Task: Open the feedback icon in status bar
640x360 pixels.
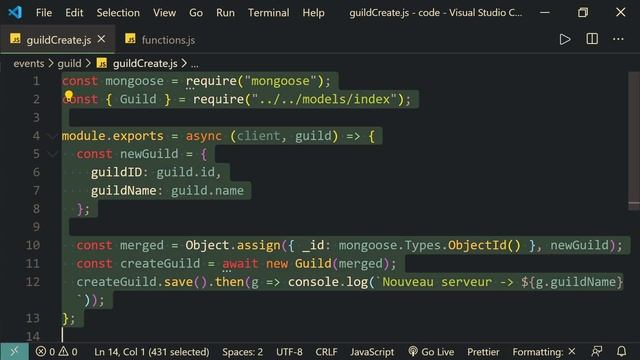Action: 596,351
